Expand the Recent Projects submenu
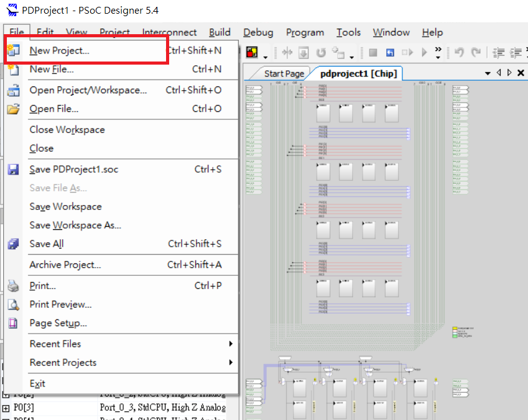The height and width of the screenshot is (420, 528). coord(121,362)
